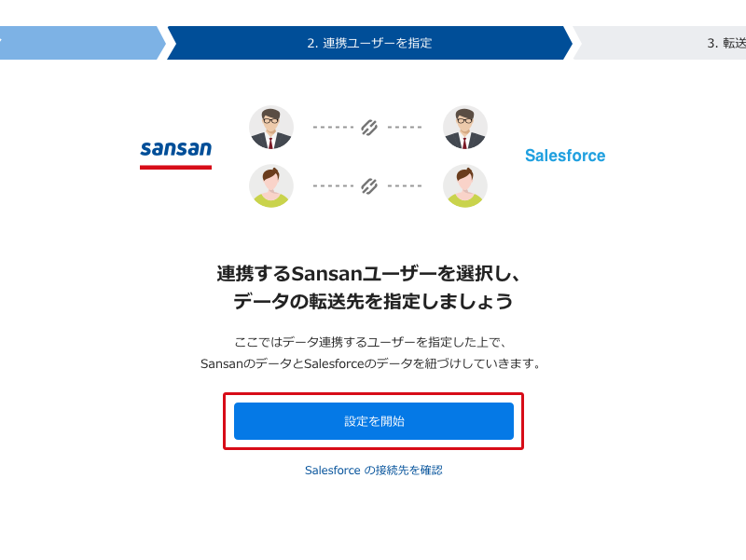Click the lower chain link icon

pos(368,185)
